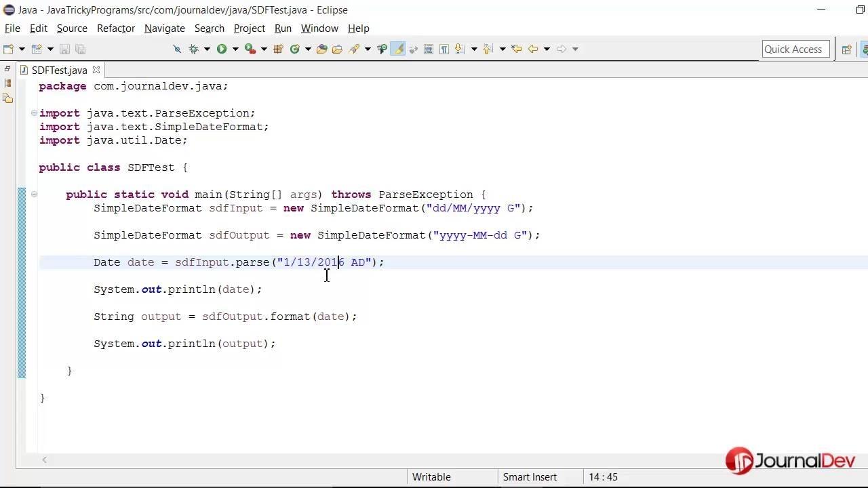Click the Open Task folder icon

pyautogui.click(x=337, y=49)
